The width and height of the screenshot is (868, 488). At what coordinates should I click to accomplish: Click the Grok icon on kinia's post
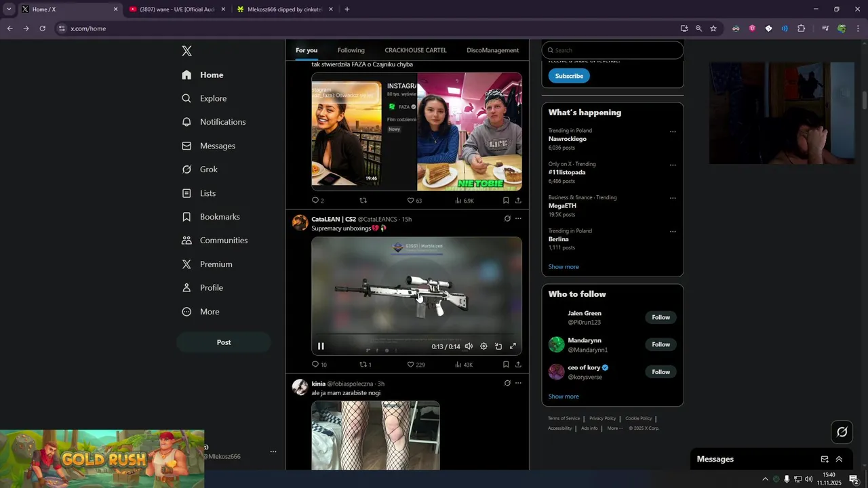507,383
